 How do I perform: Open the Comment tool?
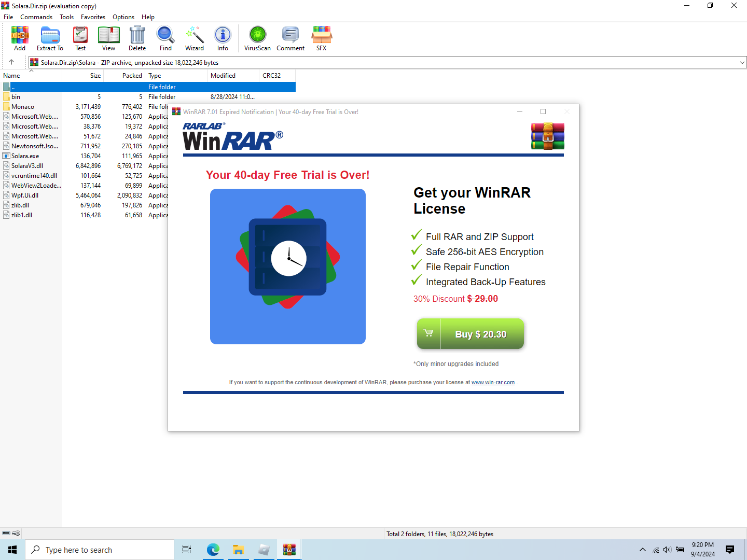(290, 38)
